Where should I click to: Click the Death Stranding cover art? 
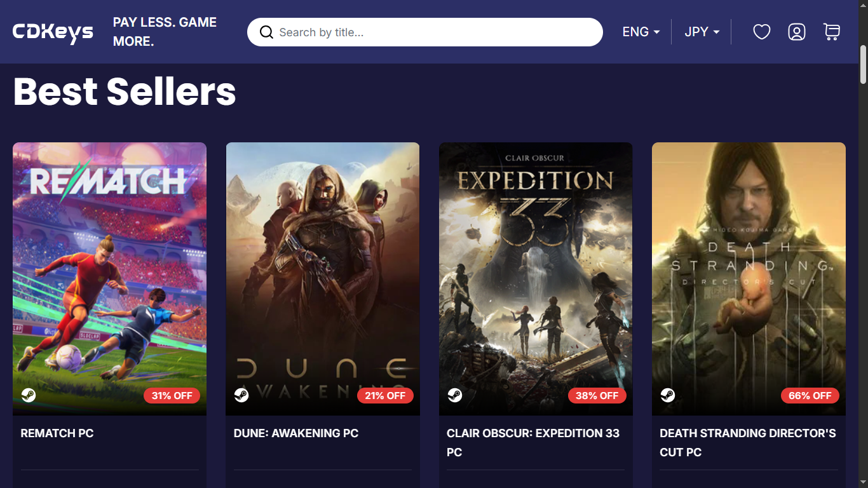point(749,267)
